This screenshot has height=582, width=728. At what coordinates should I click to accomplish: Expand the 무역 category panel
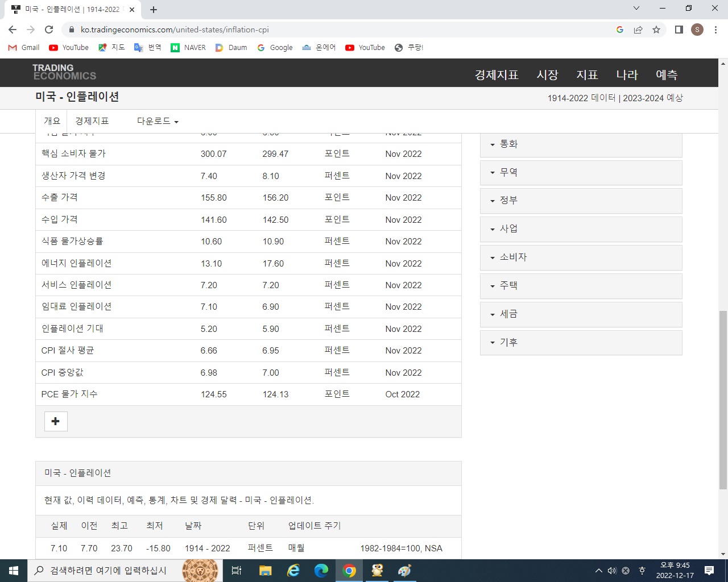(581, 172)
